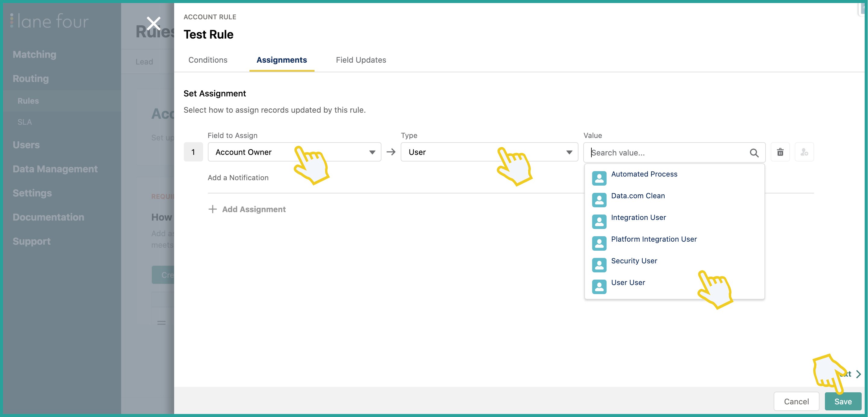Viewport: 868px width, 417px height.
Task: Save the rule with Save button
Action: (843, 401)
